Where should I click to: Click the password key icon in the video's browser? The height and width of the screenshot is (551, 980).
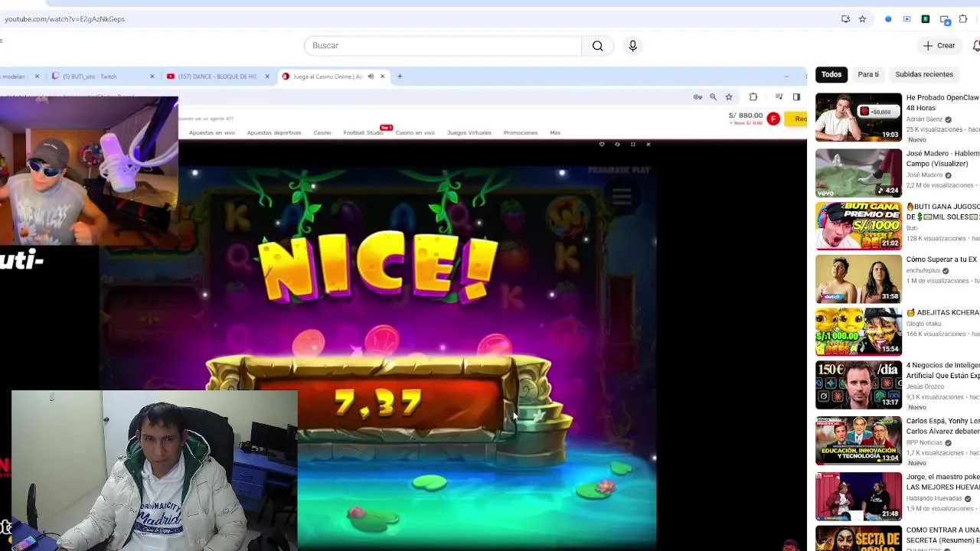[697, 97]
